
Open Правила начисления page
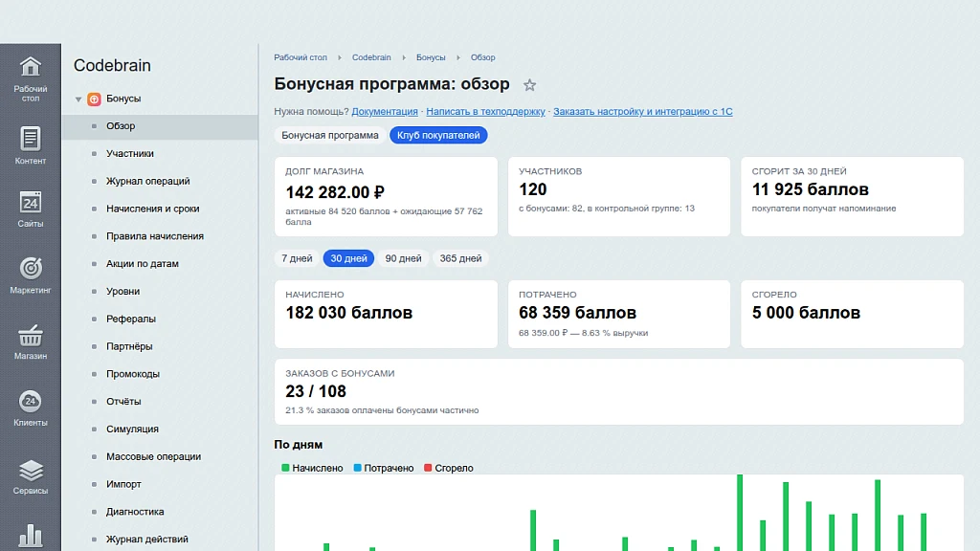pos(154,236)
